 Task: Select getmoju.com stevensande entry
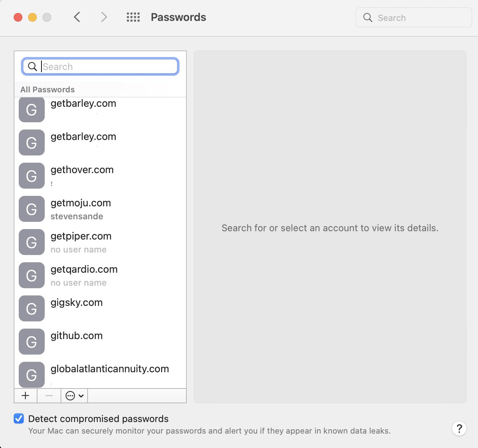point(100,209)
